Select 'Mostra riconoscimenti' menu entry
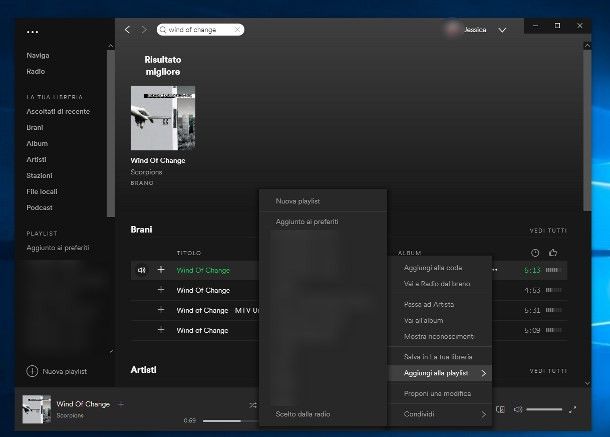The height and width of the screenshot is (437, 610). pyautogui.click(x=440, y=336)
